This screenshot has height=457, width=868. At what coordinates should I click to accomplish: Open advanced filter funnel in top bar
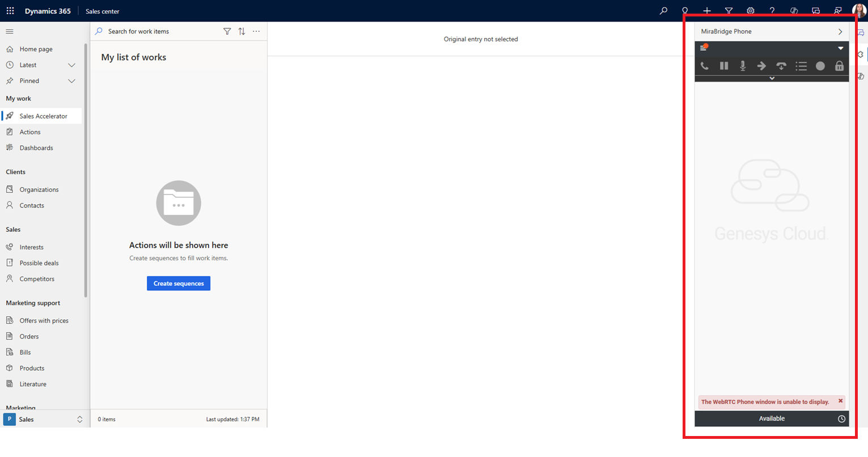pos(729,11)
